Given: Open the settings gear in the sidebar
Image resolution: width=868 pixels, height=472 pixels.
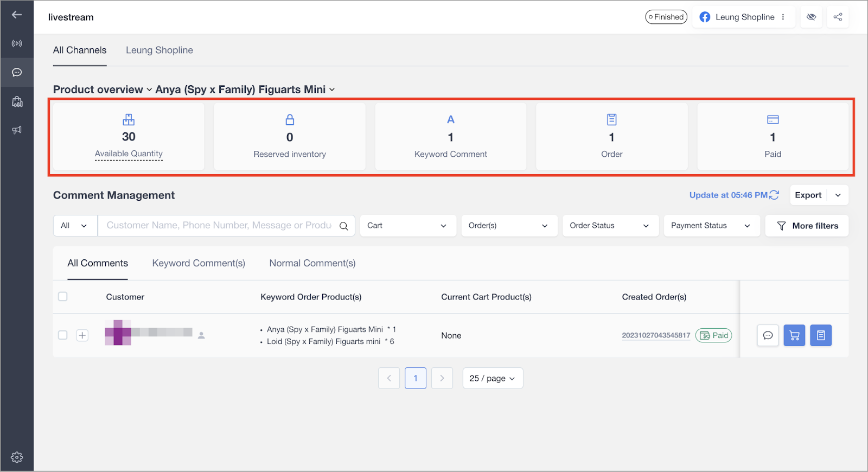Looking at the screenshot, I should pyautogui.click(x=17, y=457).
